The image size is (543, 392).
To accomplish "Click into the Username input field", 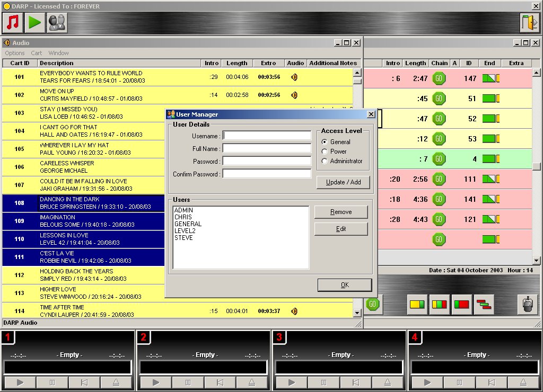I will click(x=267, y=136).
